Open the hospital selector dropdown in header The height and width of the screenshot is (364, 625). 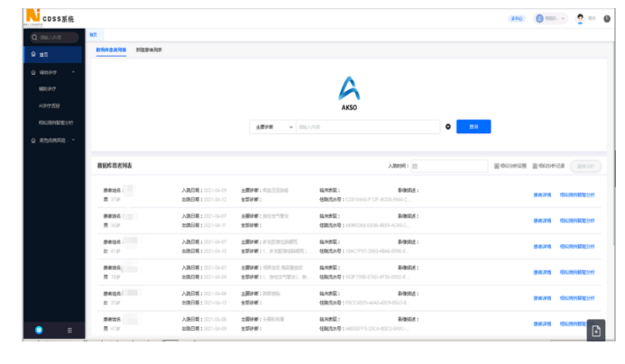pyautogui.click(x=550, y=18)
